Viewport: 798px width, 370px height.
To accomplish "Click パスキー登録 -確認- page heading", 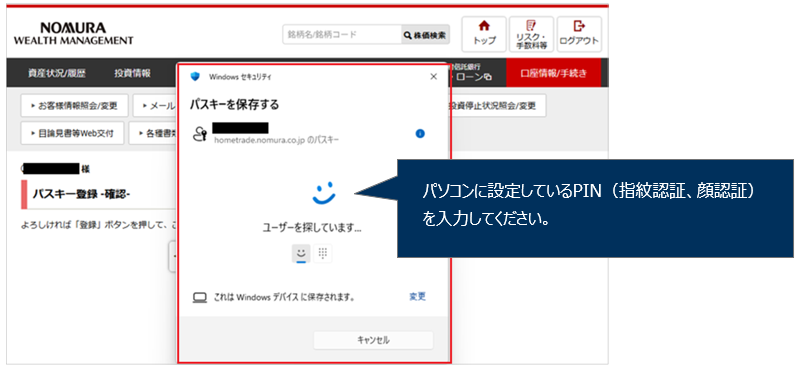I will point(81,194).
